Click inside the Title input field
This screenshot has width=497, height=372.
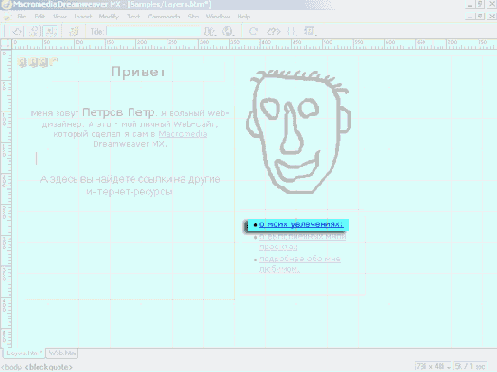[154, 31]
